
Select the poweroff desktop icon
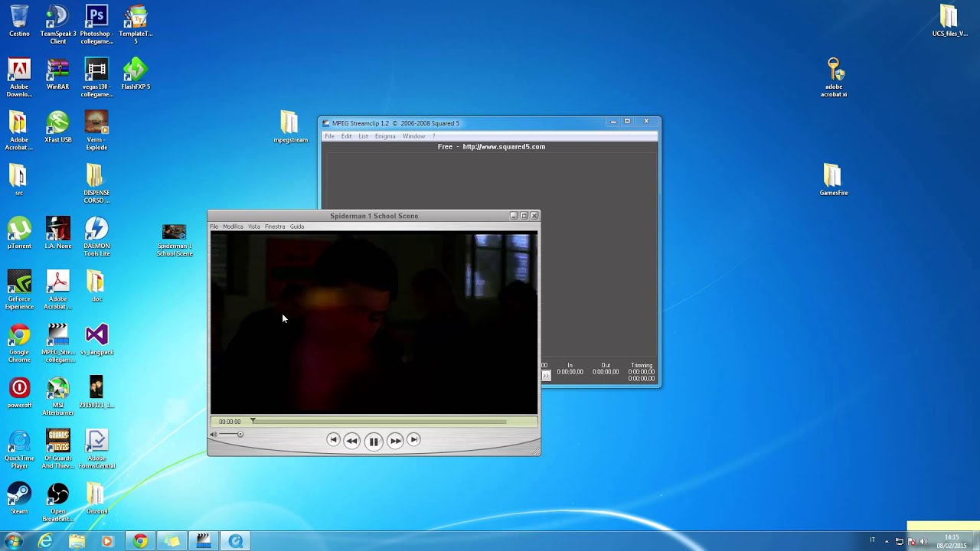(19, 393)
